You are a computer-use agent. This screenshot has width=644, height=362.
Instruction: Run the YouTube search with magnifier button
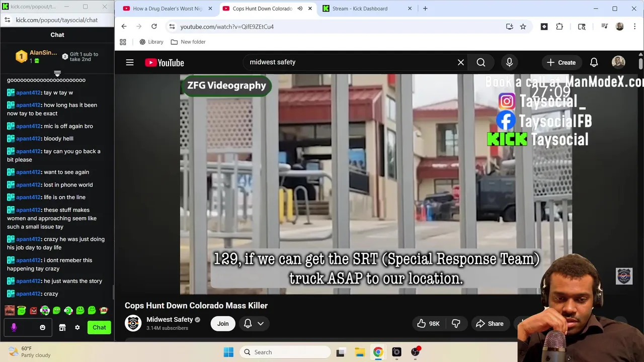pyautogui.click(x=481, y=62)
